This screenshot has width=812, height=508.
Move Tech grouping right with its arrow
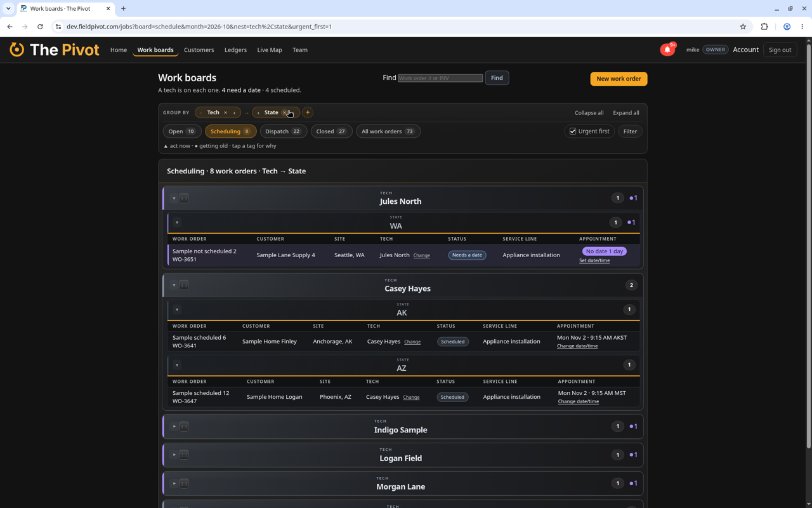pyautogui.click(x=234, y=112)
